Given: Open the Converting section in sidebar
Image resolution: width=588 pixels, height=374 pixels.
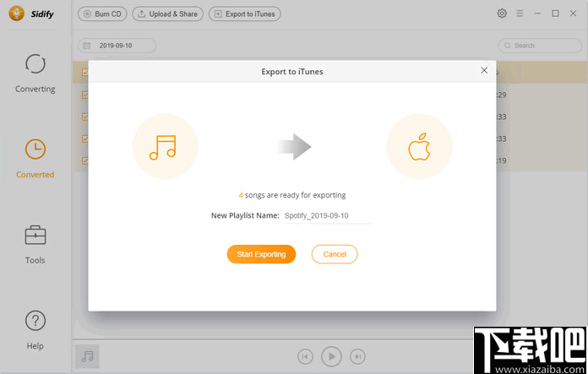Looking at the screenshot, I should click(x=35, y=73).
